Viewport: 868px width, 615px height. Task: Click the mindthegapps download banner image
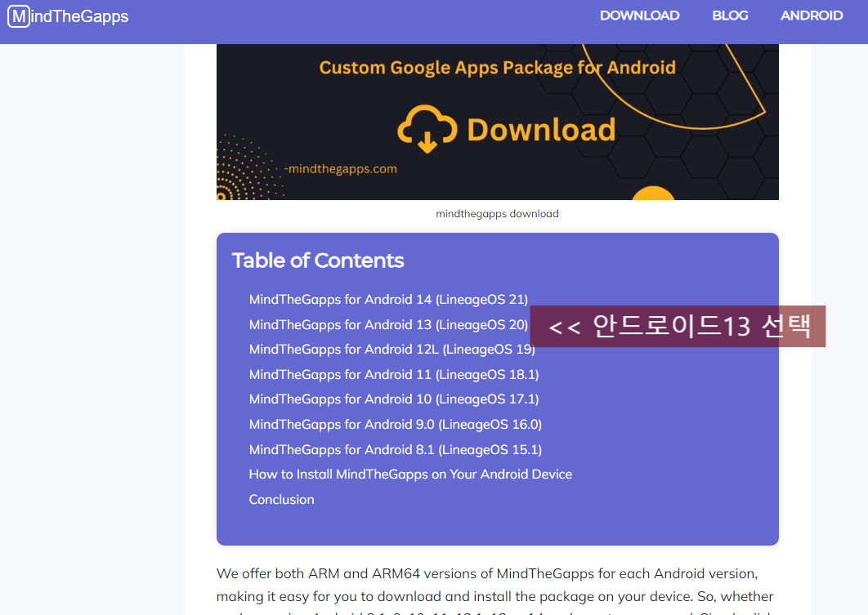point(497,122)
